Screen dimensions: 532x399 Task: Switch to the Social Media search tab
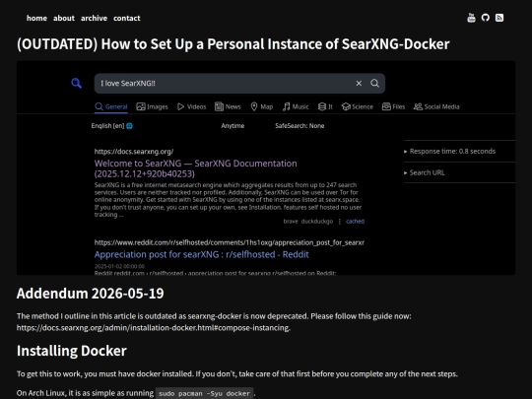pos(436,106)
